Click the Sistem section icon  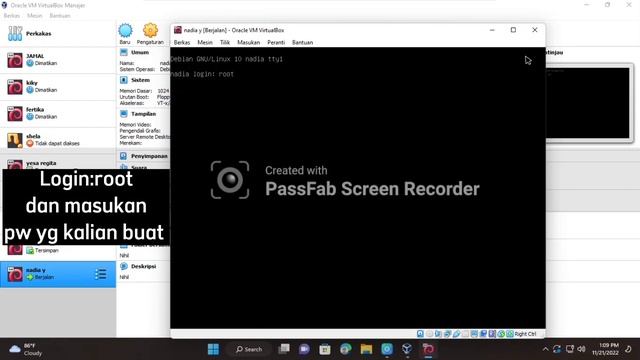124,80
